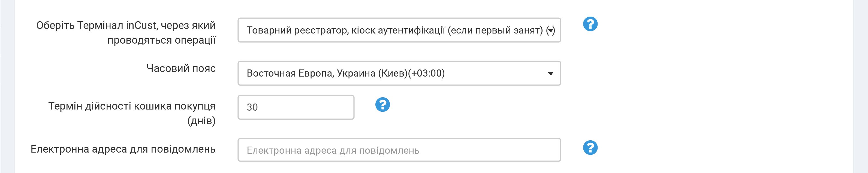Screen dimensions: 868x173
Task: Click the caret arrow of time zone dropdown
Action: pyautogui.click(x=550, y=73)
